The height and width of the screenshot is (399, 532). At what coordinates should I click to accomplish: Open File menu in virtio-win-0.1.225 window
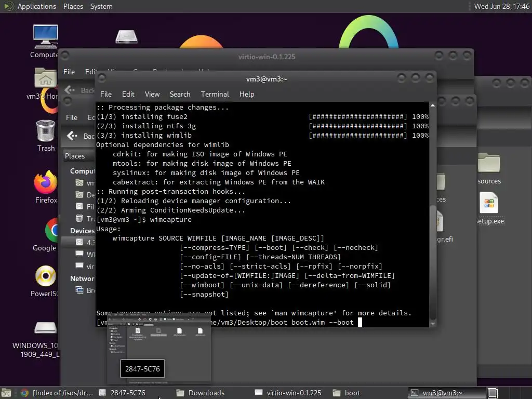pyautogui.click(x=69, y=72)
